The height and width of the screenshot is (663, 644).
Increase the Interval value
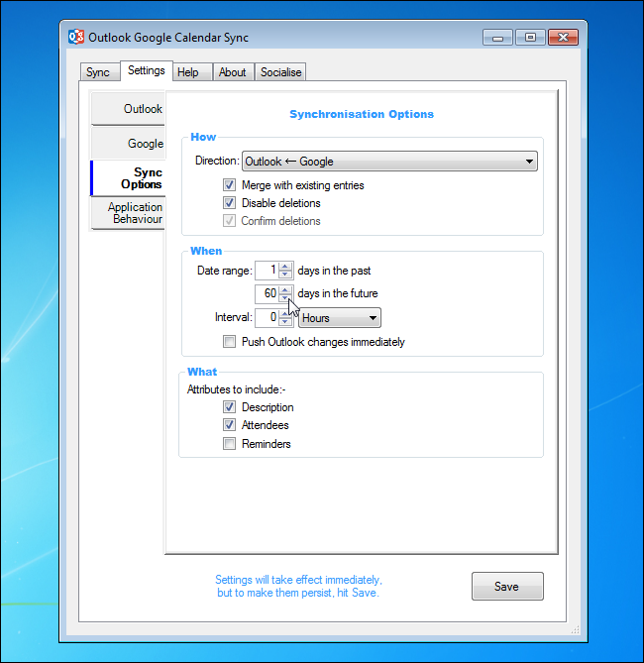click(285, 314)
